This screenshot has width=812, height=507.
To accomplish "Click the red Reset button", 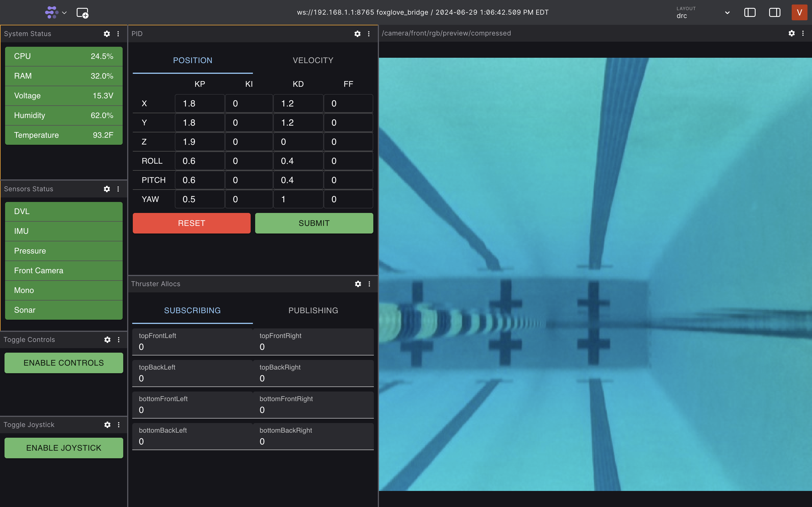I will pyautogui.click(x=191, y=223).
